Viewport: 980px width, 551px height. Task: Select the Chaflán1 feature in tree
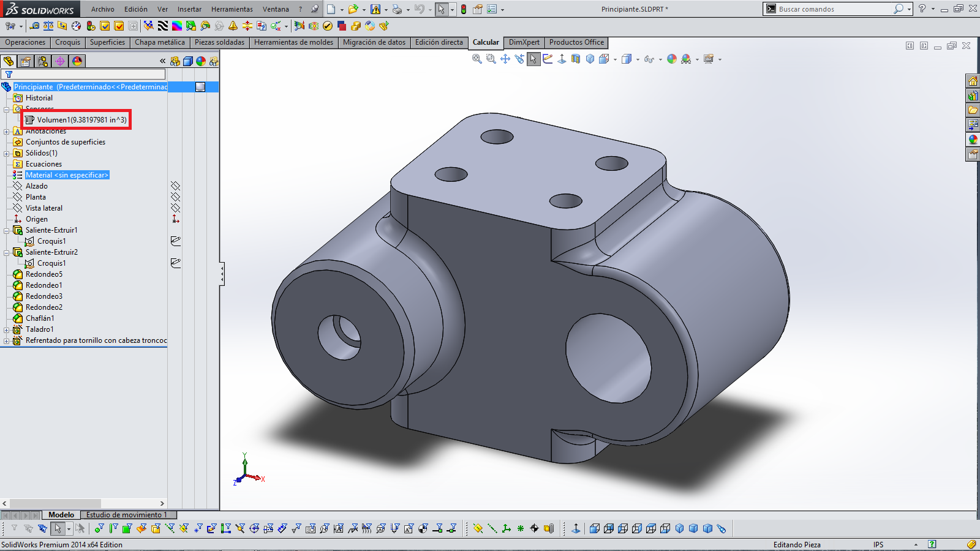pyautogui.click(x=40, y=318)
